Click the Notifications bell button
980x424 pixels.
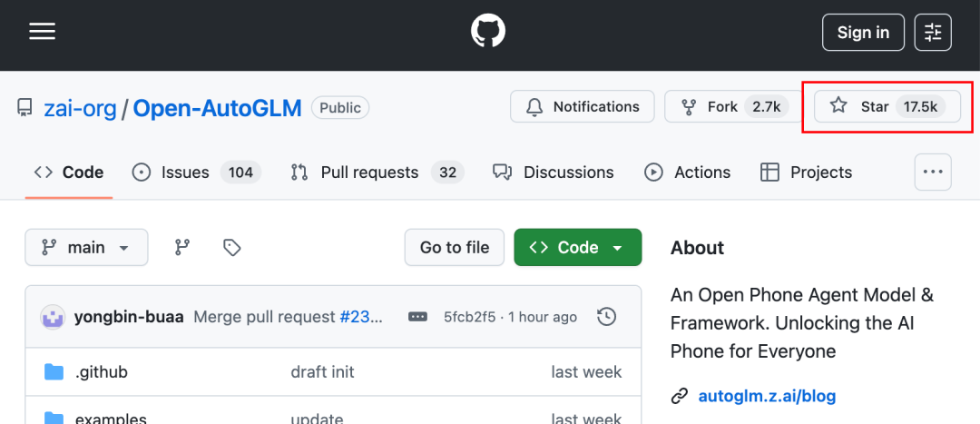[x=582, y=106]
